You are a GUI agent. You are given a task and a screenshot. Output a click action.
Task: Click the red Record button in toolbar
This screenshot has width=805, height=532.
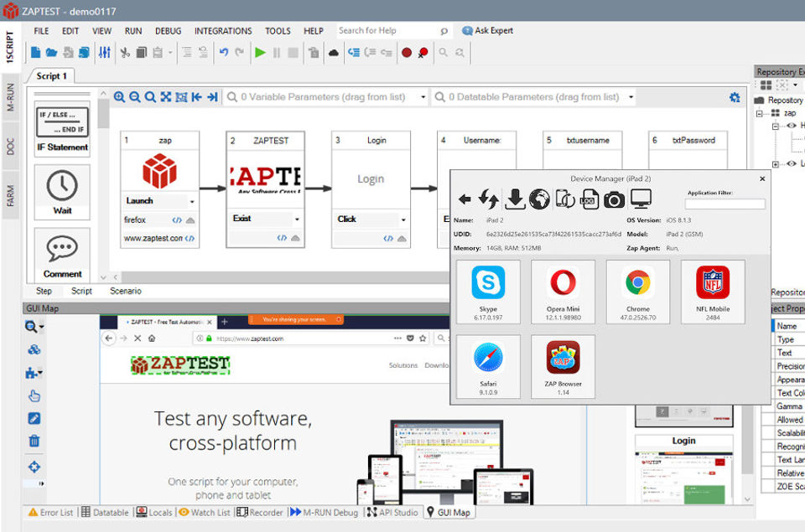407,52
